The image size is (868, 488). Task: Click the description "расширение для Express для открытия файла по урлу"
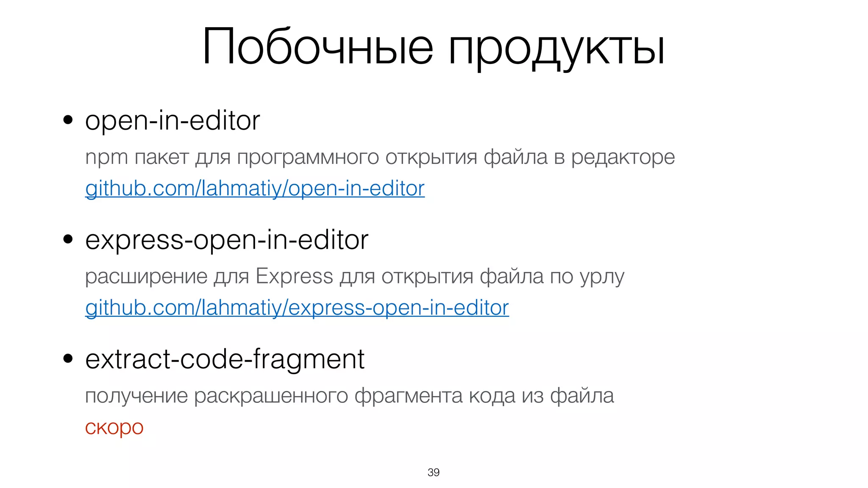(355, 277)
